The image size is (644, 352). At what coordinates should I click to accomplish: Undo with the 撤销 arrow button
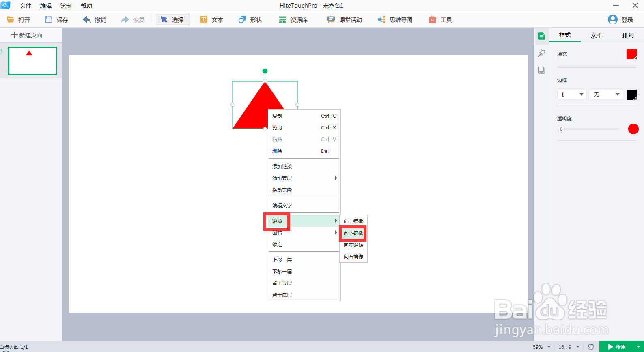coord(95,20)
